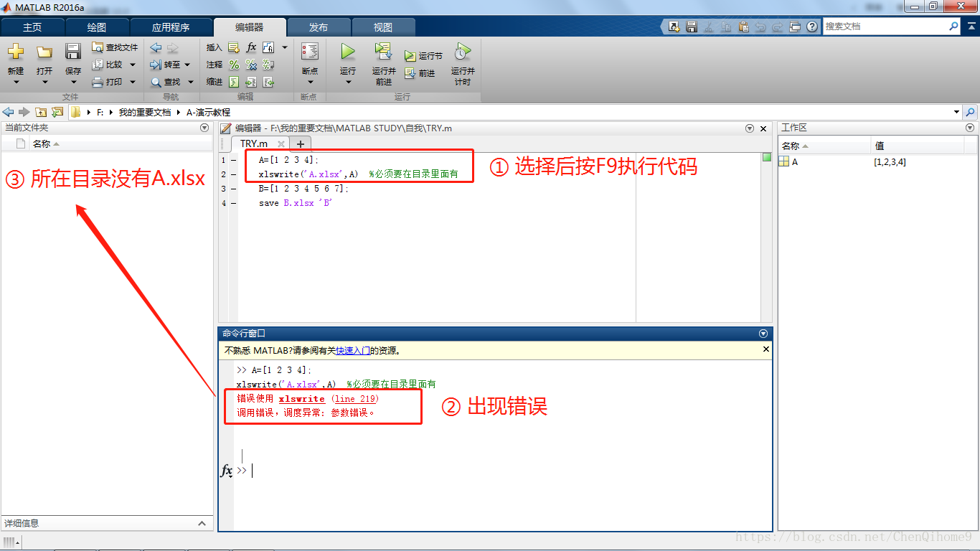Image resolution: width=980 pixels, height=551 pixels.
Task: Switch to 发布 ribbon tab
Action: [319, 27]
